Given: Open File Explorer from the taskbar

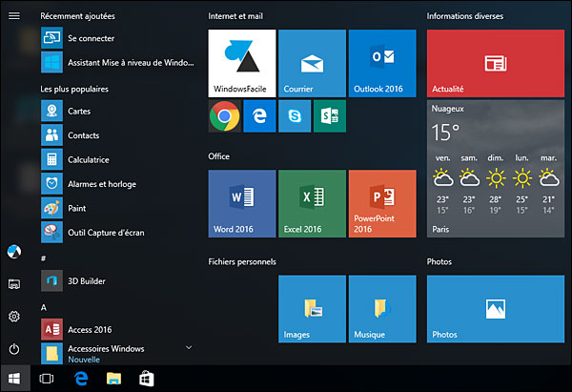Looking at the screenshot, I should 113,379.
